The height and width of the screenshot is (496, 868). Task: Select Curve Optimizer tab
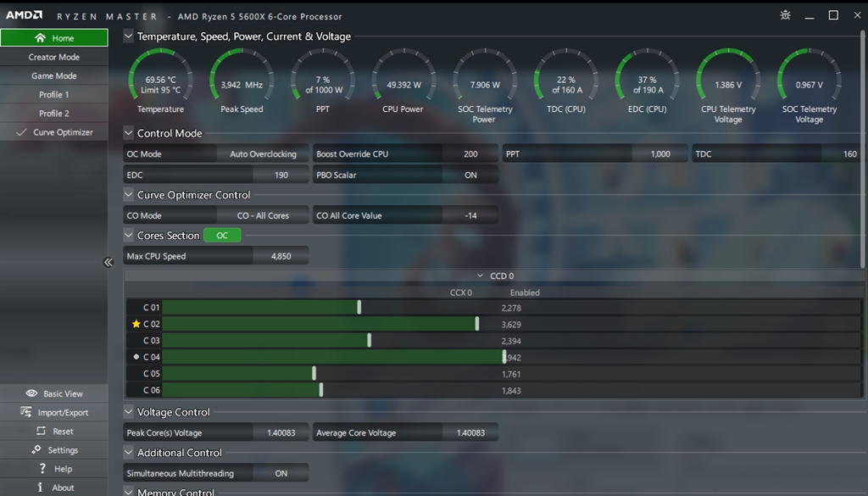54,132
